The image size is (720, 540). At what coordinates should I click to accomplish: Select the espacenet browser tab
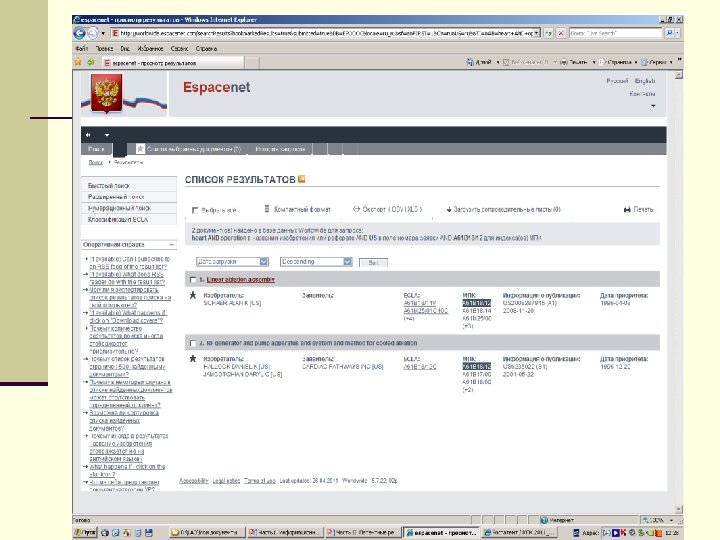(173, 62)
